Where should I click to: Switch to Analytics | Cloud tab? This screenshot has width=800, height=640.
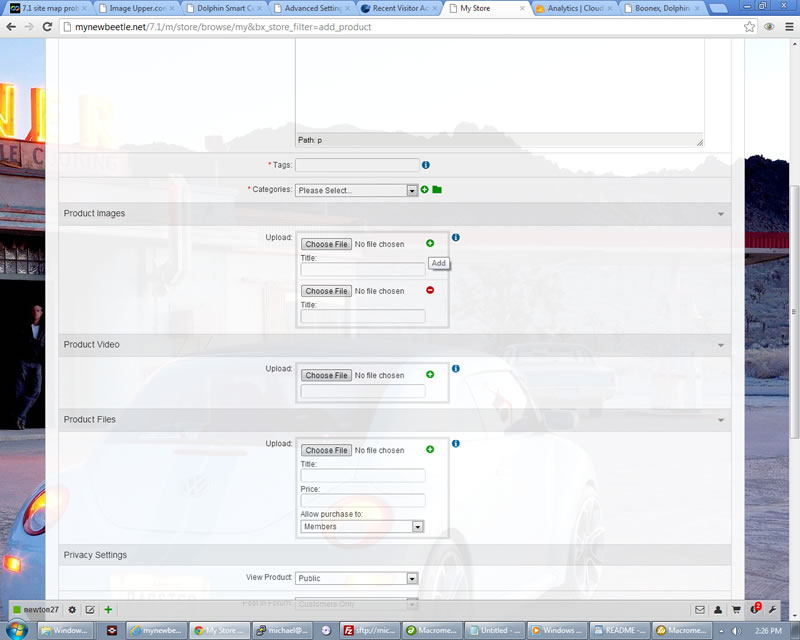(x=575, y=8)
